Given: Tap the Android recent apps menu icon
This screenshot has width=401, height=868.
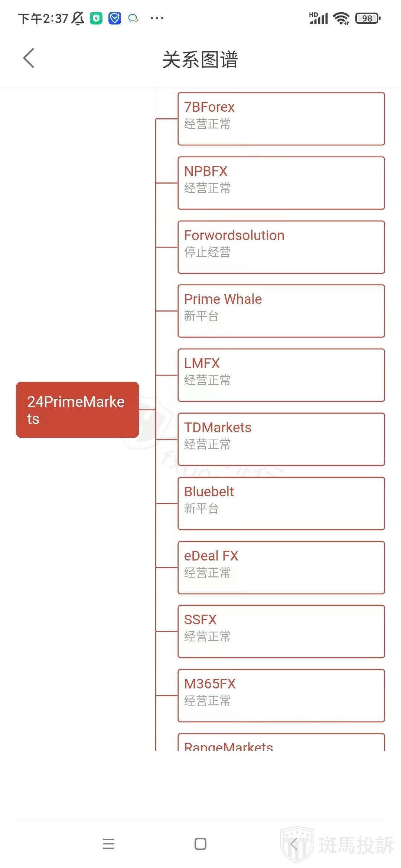Looking at the screenshot, I should point(109,844).
